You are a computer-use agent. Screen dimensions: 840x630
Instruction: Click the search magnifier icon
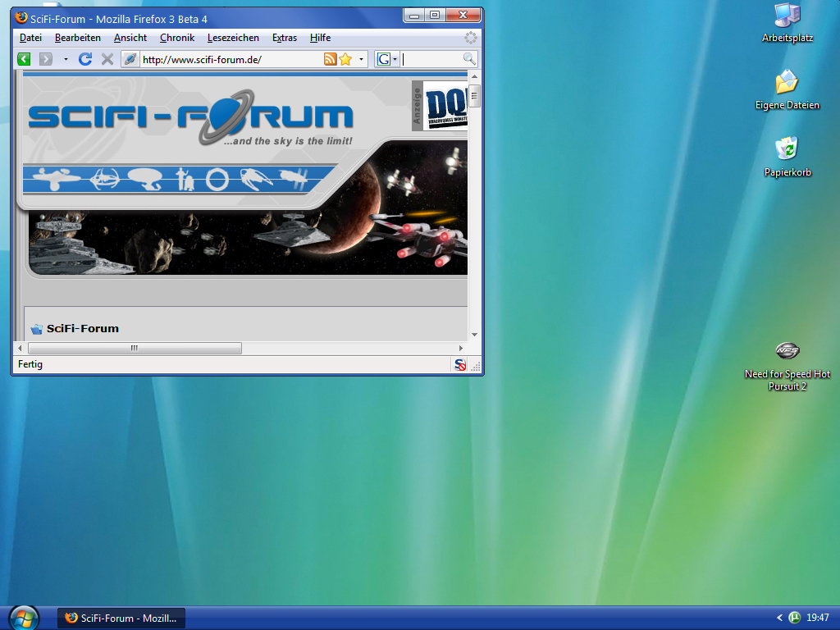tap(469, 59)
